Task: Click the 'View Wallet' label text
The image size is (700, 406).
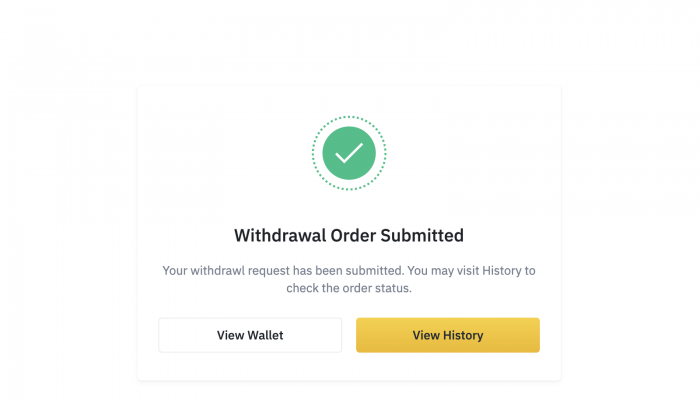Action: pyautogui.click(x=250, y=335)
